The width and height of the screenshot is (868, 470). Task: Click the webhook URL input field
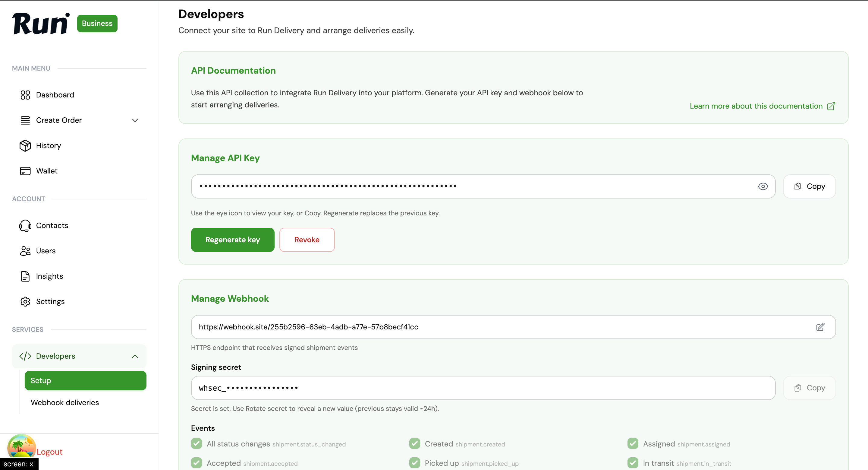[514, 327]
